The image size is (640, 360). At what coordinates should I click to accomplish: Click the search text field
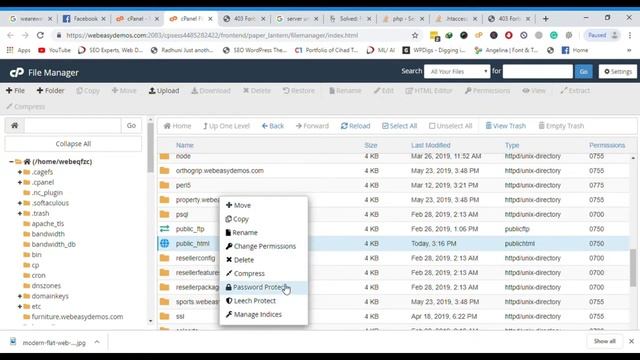click(538, 71)
